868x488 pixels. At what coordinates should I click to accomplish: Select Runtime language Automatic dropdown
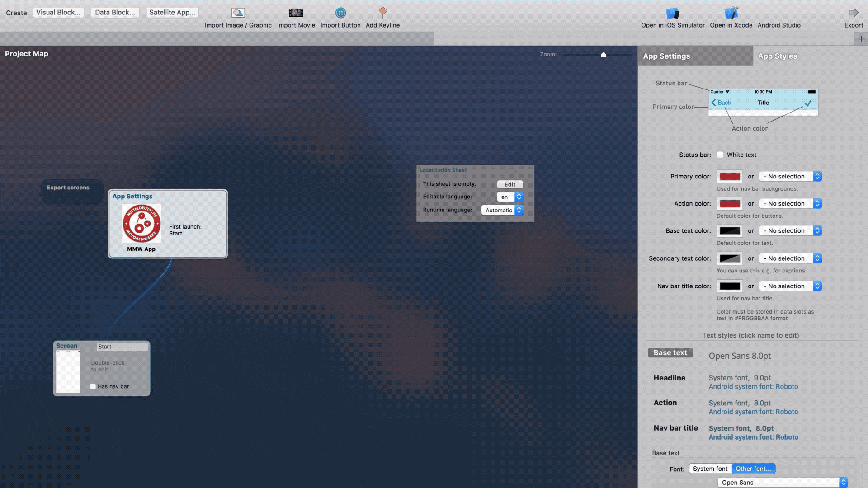pos(503,209)
